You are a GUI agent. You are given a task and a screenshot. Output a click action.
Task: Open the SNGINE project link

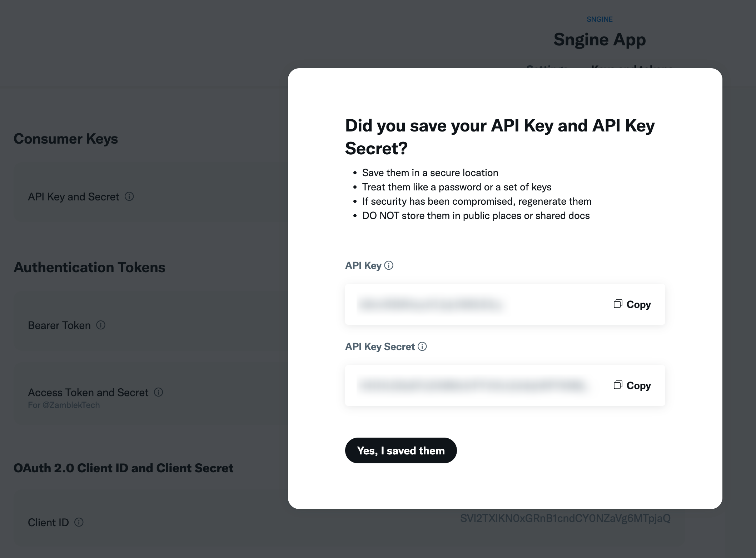600,19
